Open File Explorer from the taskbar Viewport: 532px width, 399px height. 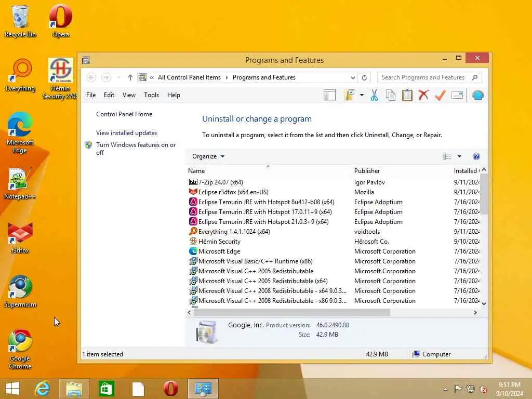click(x=74, y=389)
